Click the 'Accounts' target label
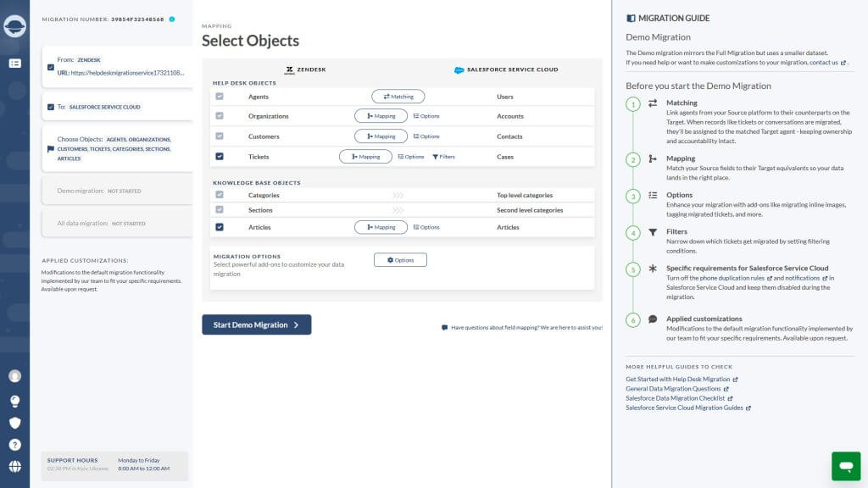 pos(509,116)
